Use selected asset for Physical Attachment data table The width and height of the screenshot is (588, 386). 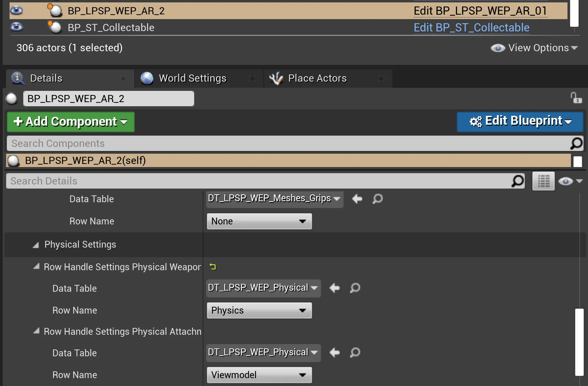[335, 353]
